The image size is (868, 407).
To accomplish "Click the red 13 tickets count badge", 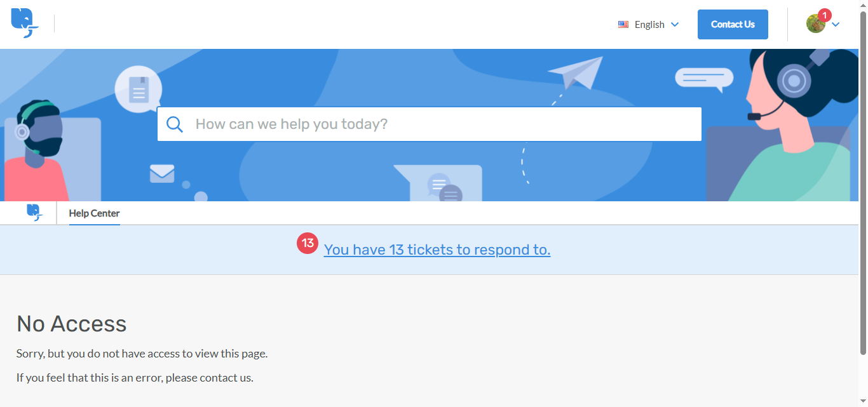I will 308,243.
